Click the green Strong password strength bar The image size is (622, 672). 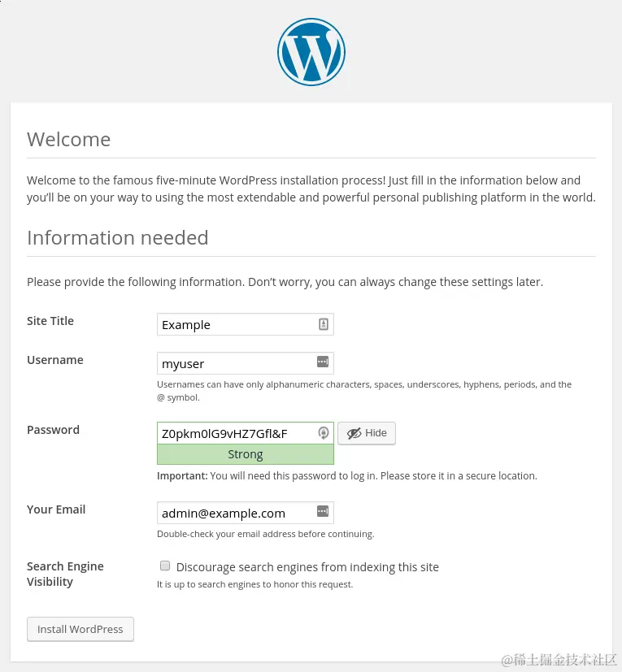(246, 454)
